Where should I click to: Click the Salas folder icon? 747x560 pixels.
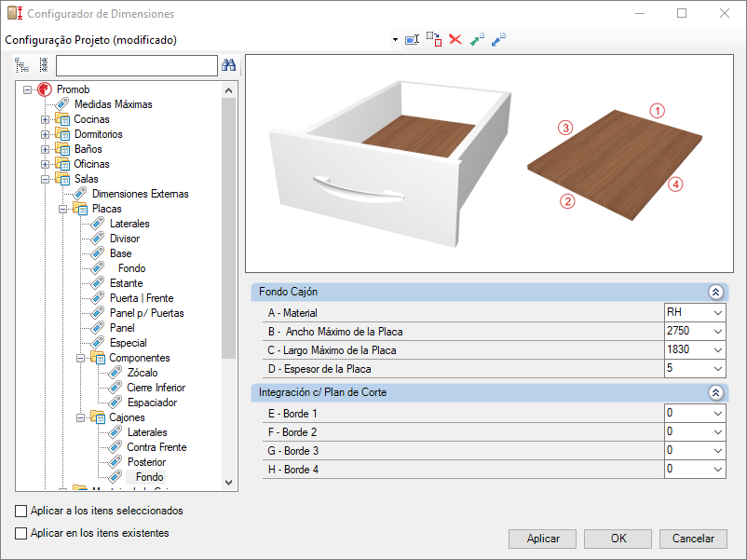point(61,179)
